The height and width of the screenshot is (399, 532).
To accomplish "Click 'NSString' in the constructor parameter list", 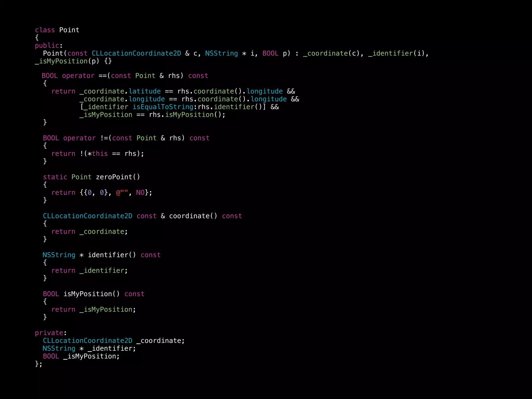I will pos(222,54).
